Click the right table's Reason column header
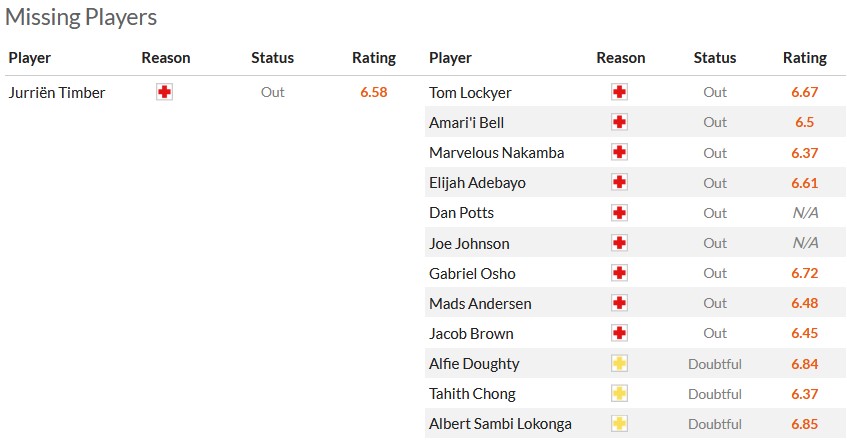Viewport: 847px width, 442px height. coord(620,58)
